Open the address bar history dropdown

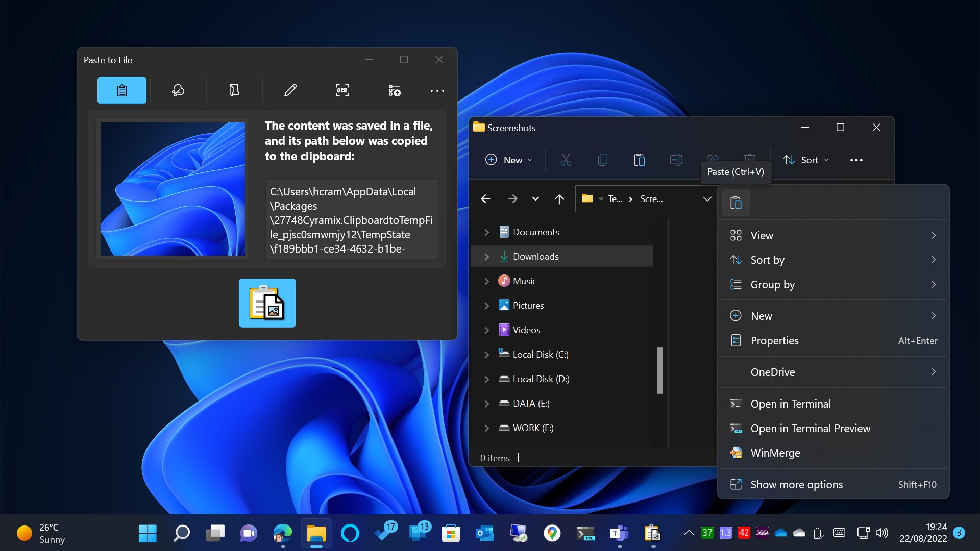(707, 199)
